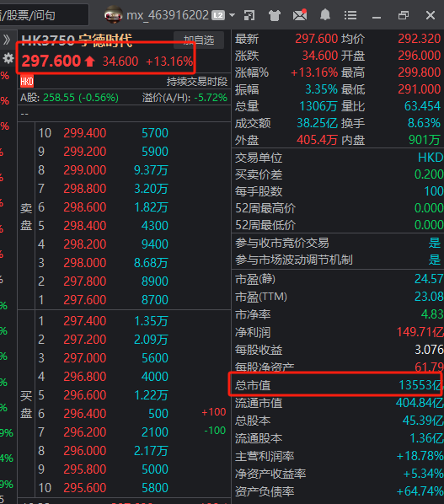Select sell level 8 price 299.000
Screen dimensions: 444x504
coord(85,170)
